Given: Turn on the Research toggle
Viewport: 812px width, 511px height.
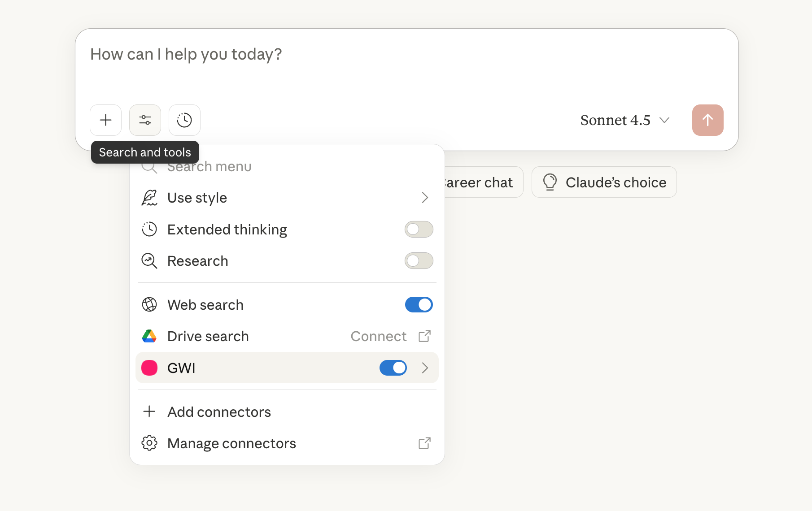Looking at the screenshot, I should (419, 261).
